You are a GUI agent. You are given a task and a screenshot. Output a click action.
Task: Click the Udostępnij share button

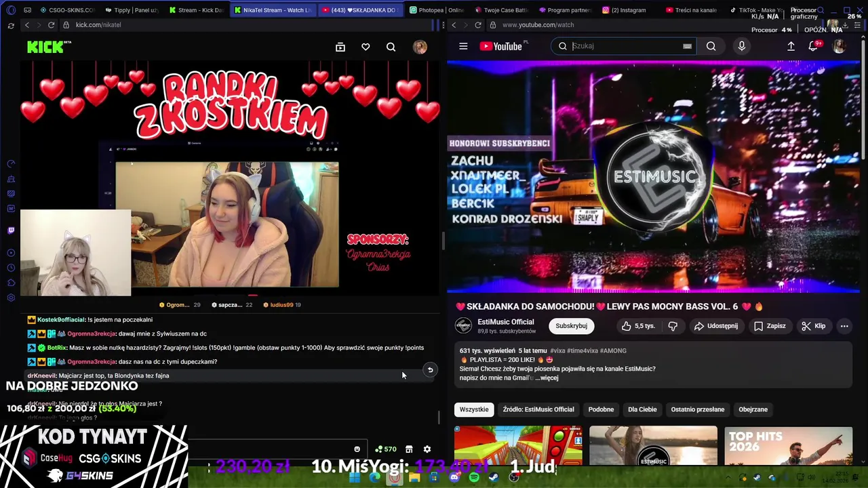click(x=715, y=326)
